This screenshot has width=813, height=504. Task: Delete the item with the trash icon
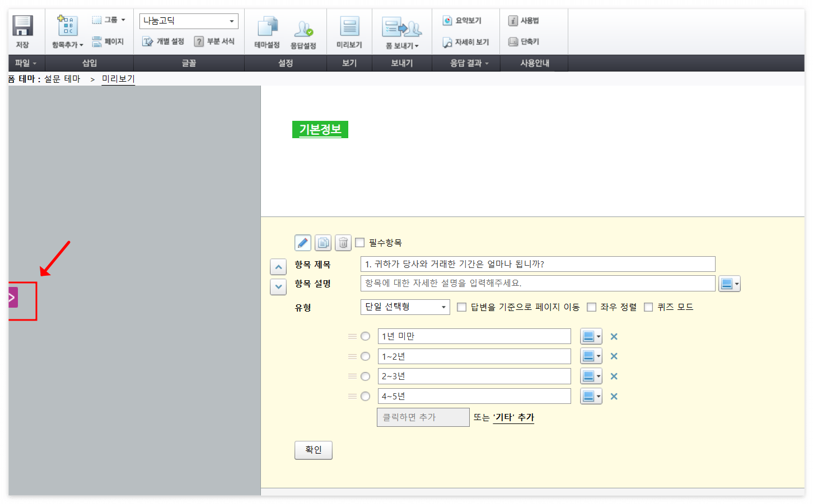[x=343, y=242]
